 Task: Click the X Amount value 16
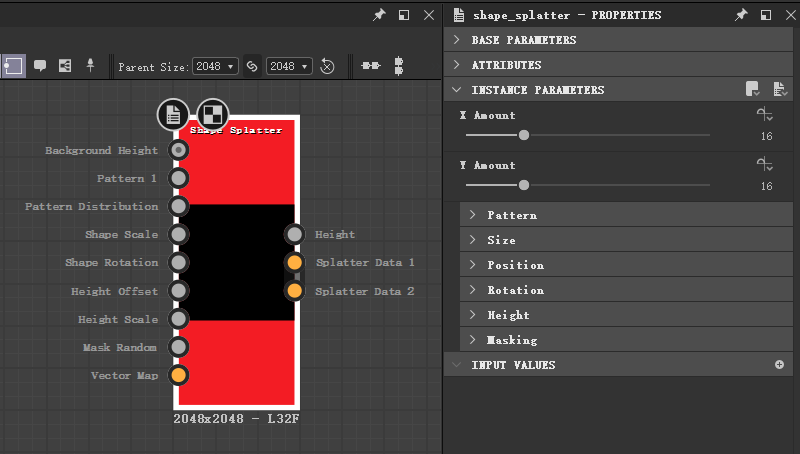(766, 136)
